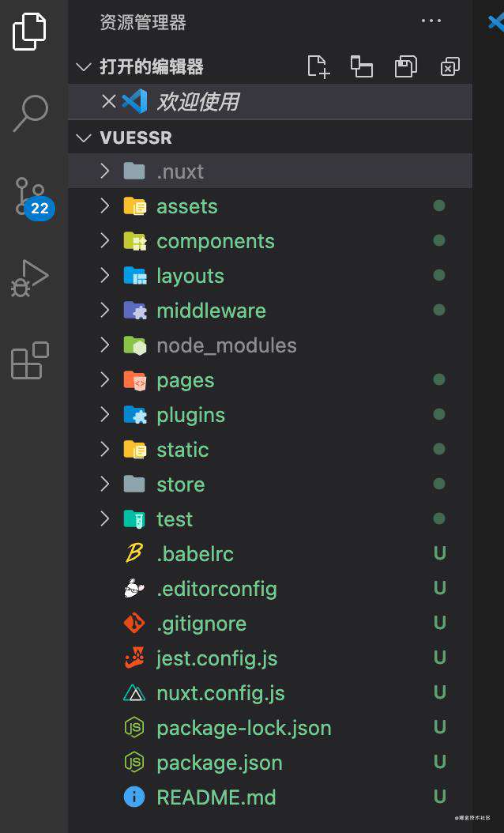
Task: Open the Extensions view
Action: [x=30, y=360]
